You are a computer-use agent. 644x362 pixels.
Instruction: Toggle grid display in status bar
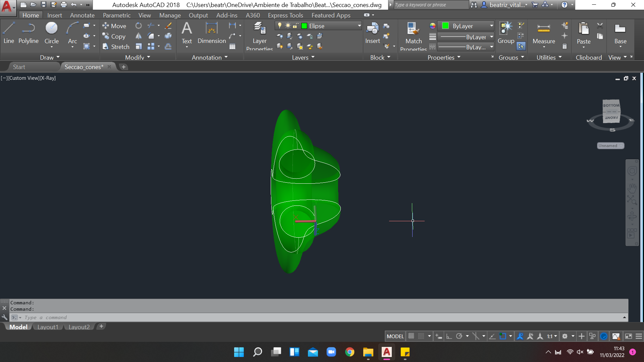click(411, 336)
